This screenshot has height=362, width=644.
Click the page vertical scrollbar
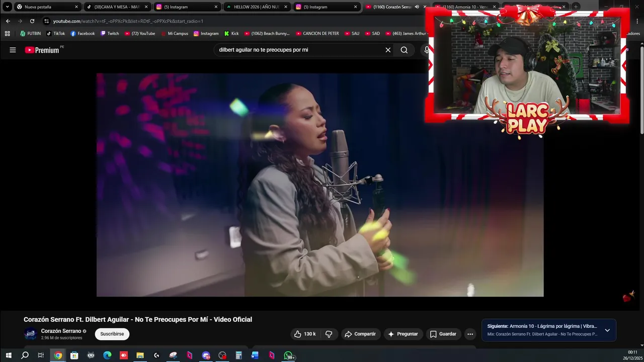(641, 90)
